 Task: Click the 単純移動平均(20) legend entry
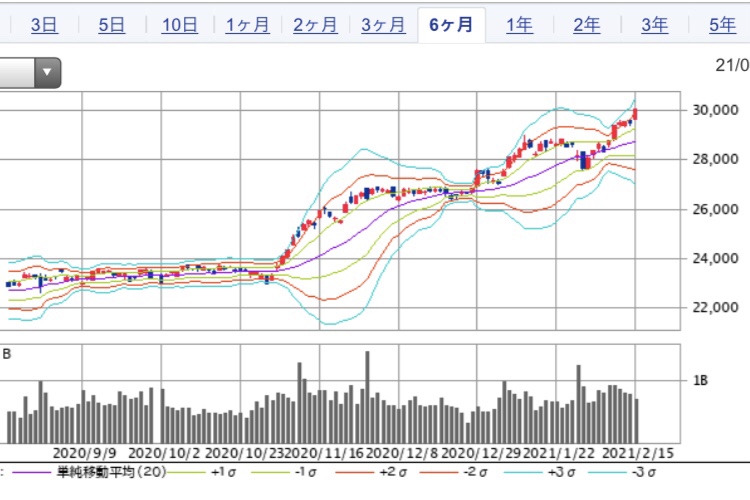click(111, 472)
